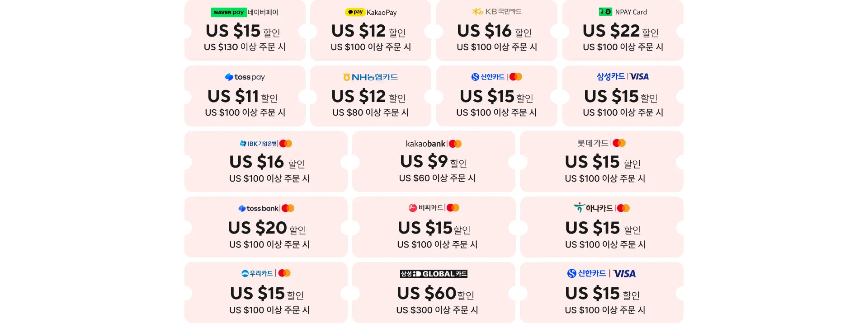868x323 pixels.
Task: Click the Lotte Card logo
Action: 593,143
